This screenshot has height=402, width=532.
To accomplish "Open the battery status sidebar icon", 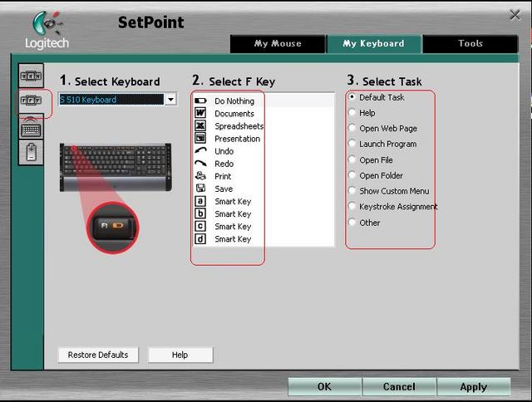I will (x=31, y=153).
